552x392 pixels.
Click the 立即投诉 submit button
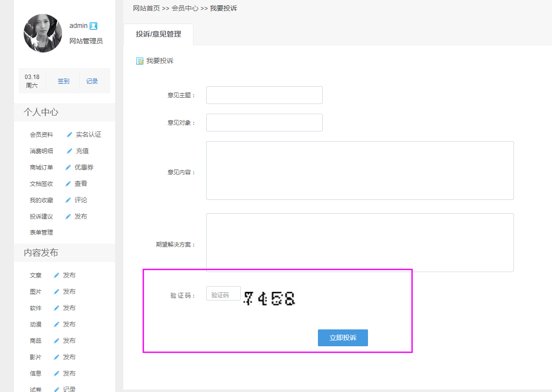(342, 338)
